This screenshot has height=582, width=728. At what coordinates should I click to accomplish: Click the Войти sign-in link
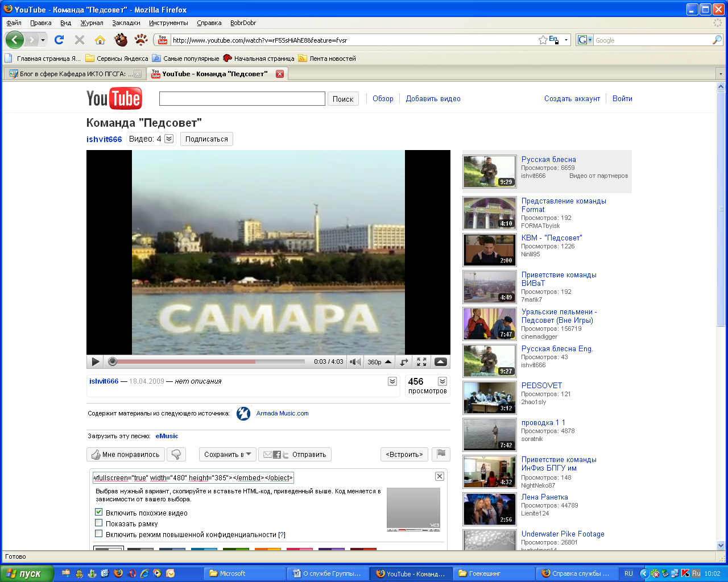(622, 98)
